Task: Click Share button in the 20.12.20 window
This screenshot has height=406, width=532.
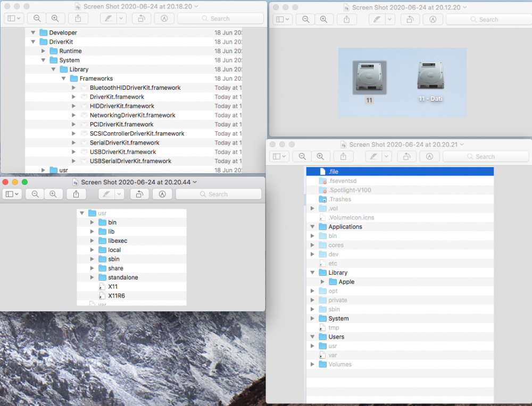Action: pyautogui.click(x=347, y=19)
